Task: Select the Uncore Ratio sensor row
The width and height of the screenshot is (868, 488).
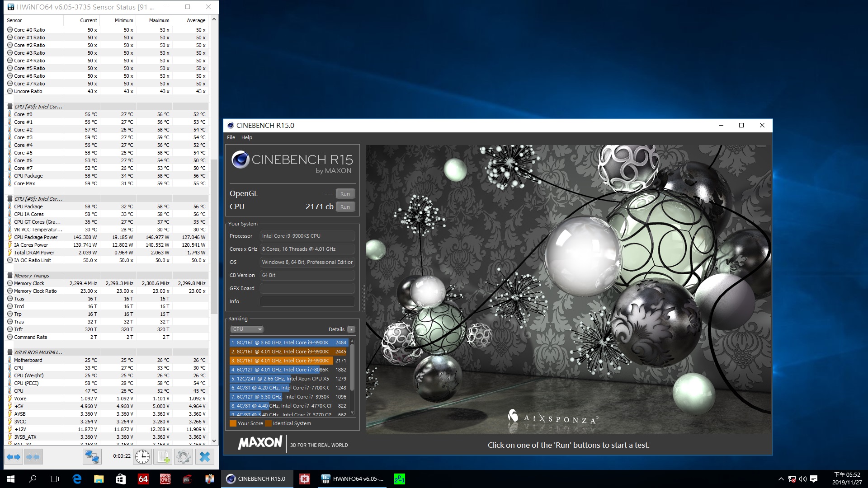Action: tap(107, 91)
